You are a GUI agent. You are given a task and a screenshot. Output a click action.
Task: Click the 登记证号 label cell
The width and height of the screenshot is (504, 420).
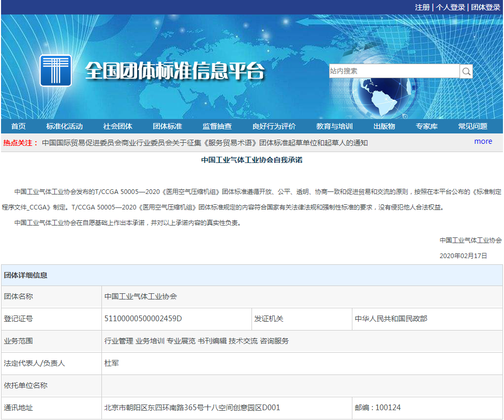click(x=51, y=319)
